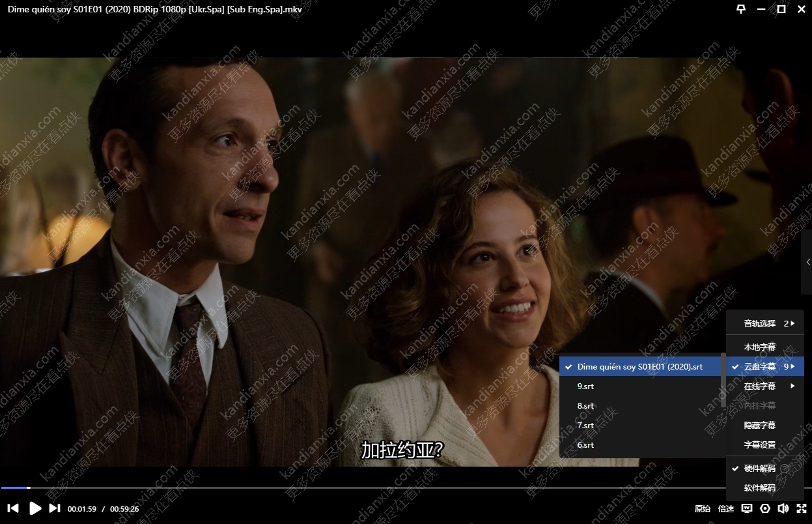This screenshot has height=524, width=812.
Task: Select 硬件解码 hardware decoding option
Action: coord(759,468)
